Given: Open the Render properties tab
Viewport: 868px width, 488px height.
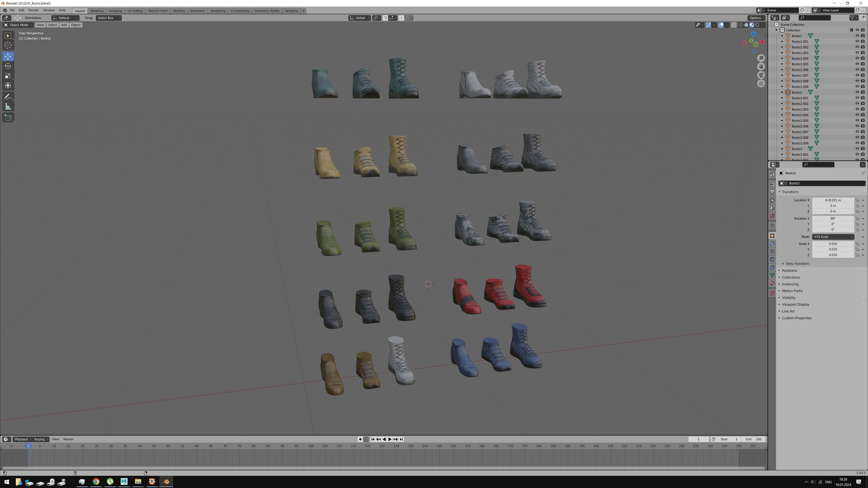Looking at the screenshot, I should pos(772,184).
